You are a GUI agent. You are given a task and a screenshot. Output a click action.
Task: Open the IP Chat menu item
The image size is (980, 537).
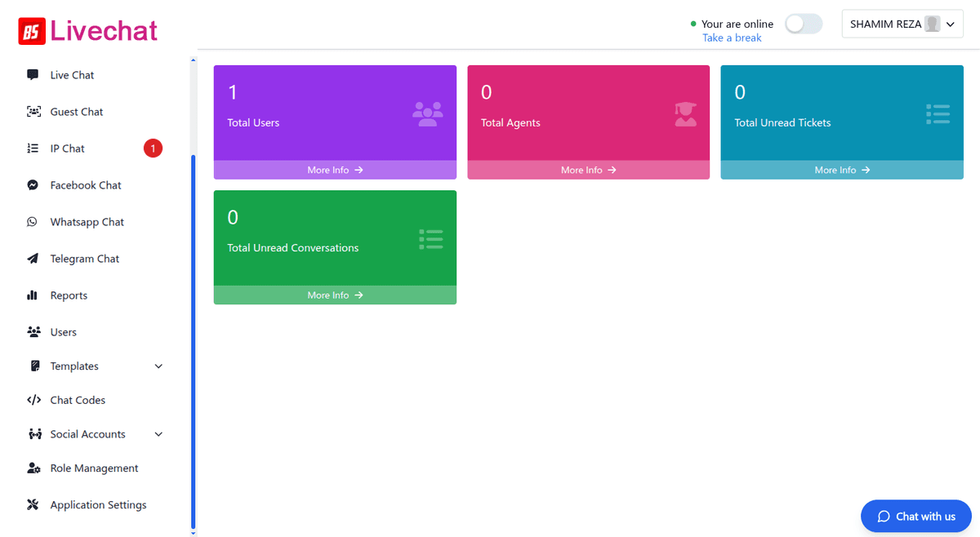pyautogui.click(x=68, y=149)
